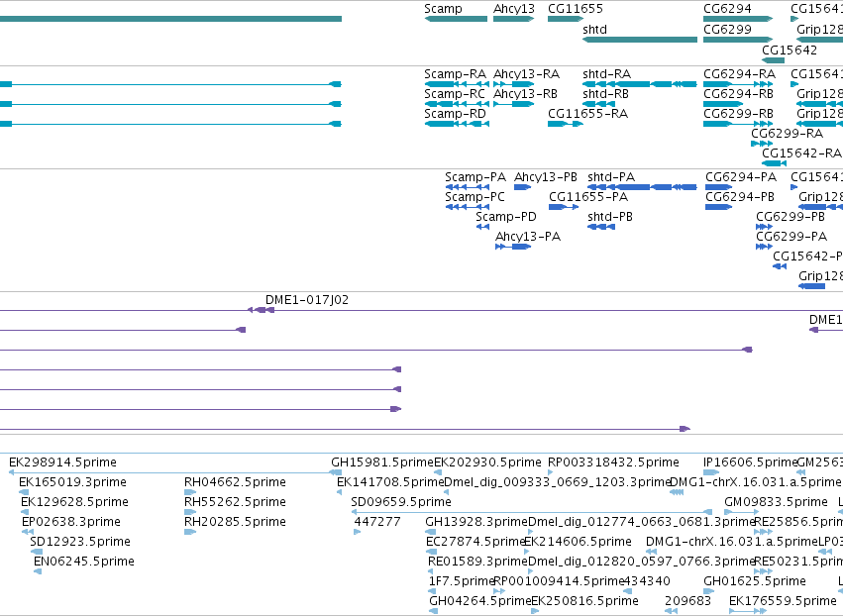Click transcript shtd-RA
The height and width of the screenshot is (616, 843).
(x=640, y=84)
